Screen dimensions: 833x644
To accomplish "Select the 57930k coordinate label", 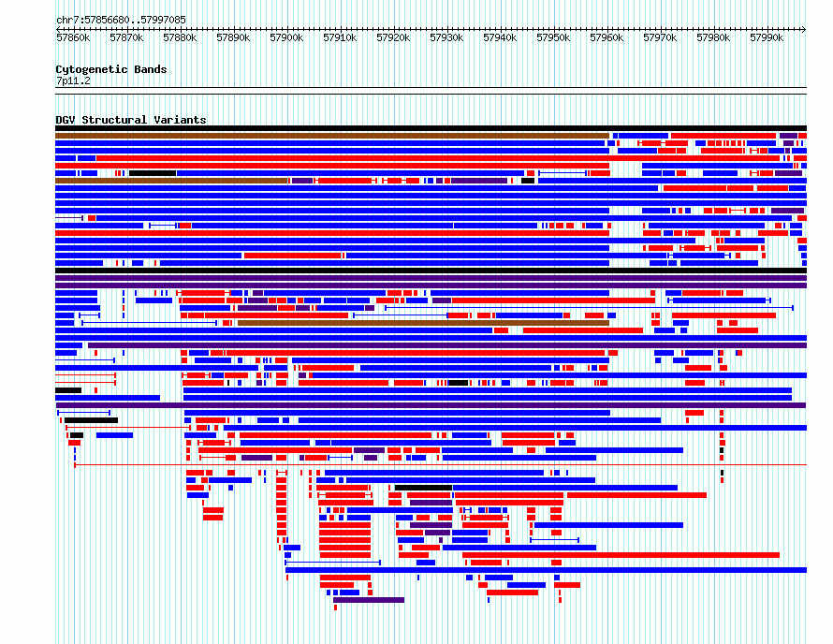I will [x=446, y=38].
